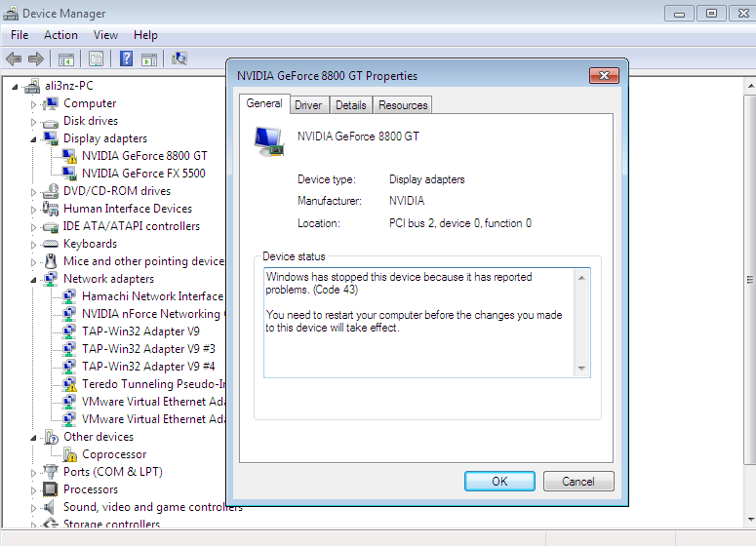Open the View menu
The width and height of the screenshot is (756, 546).
coord(105,35)
